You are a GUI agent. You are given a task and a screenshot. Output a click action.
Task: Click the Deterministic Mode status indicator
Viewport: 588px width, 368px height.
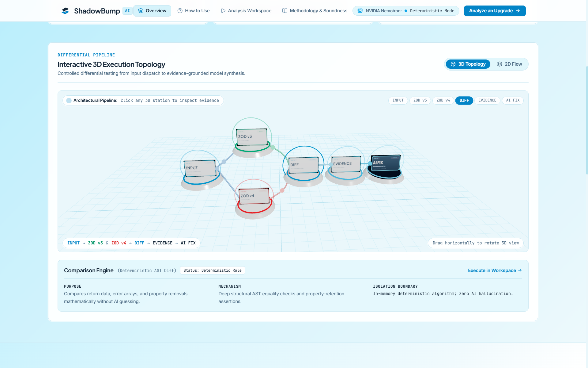(x=429, y=11)
